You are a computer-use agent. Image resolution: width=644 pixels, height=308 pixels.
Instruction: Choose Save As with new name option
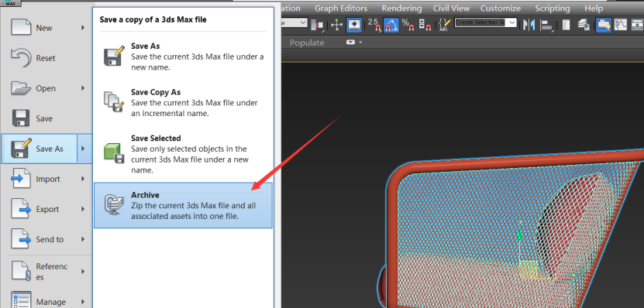click(183, 56)
